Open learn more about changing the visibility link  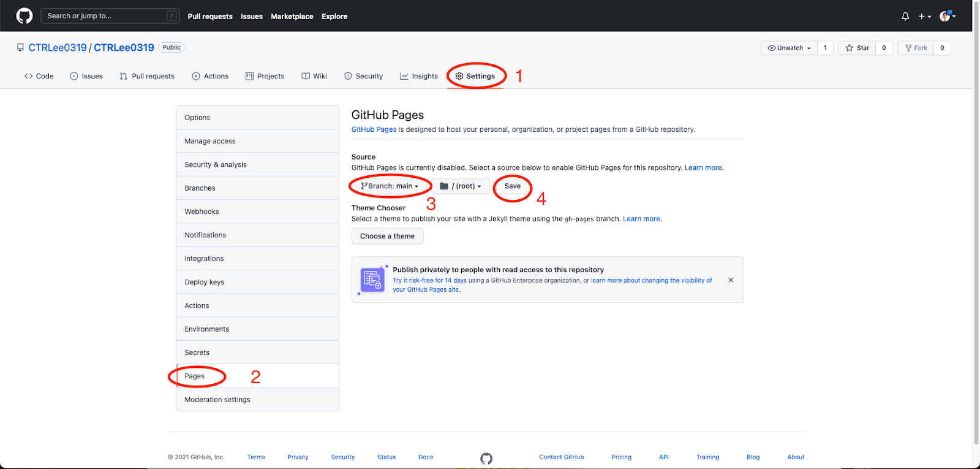coord(651,280)
